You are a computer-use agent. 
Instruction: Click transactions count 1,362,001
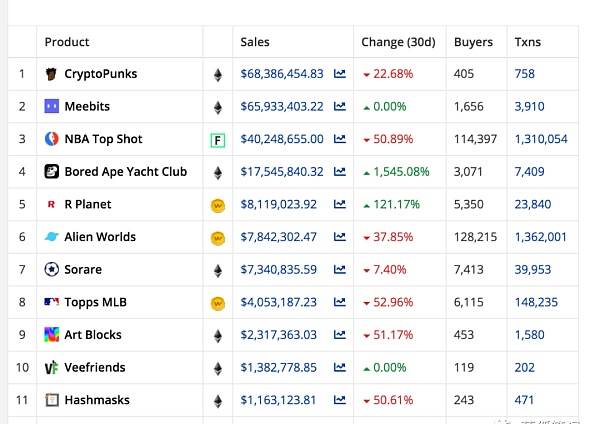pyautogui.click(x=541, y=237)
